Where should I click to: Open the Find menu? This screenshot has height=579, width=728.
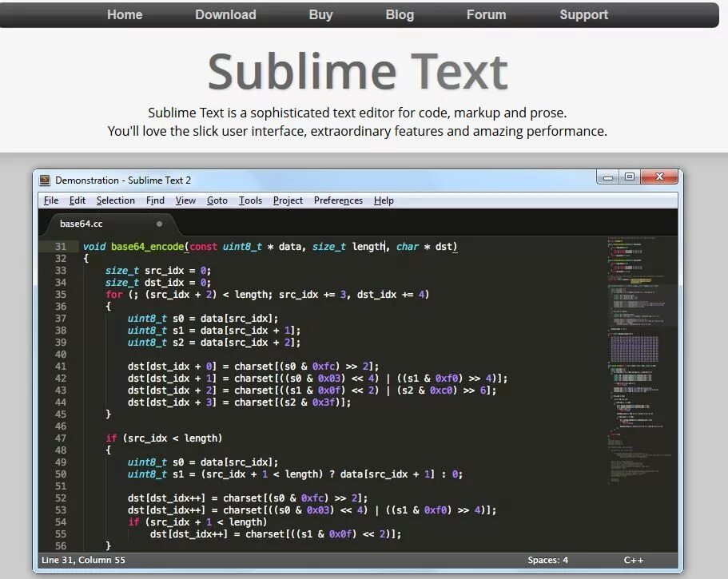(155, 200)
